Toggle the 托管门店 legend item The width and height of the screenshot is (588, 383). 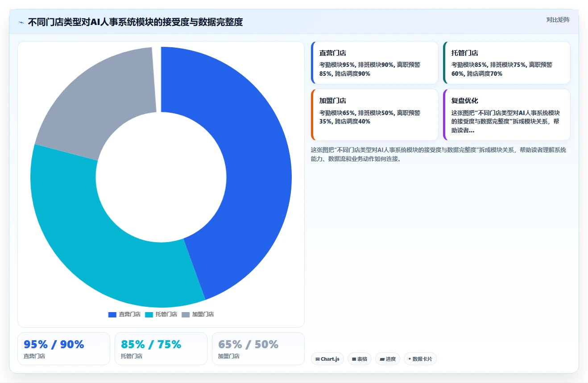(161, 314)
